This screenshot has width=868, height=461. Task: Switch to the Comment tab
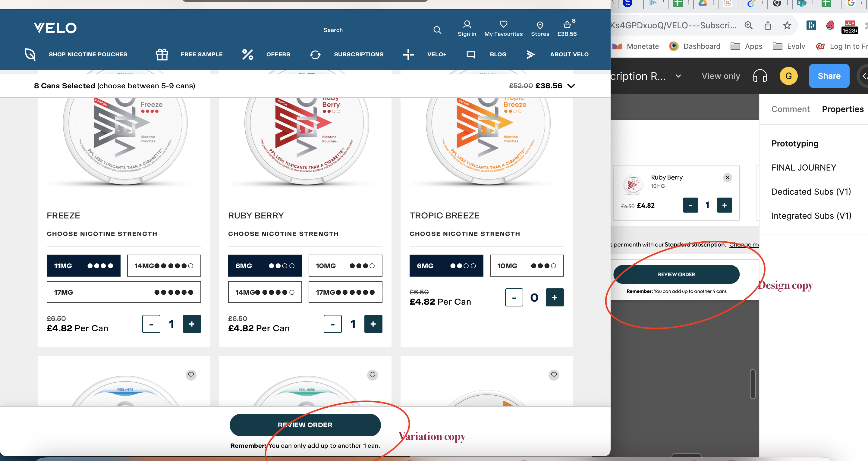click(x=790, y=109)
